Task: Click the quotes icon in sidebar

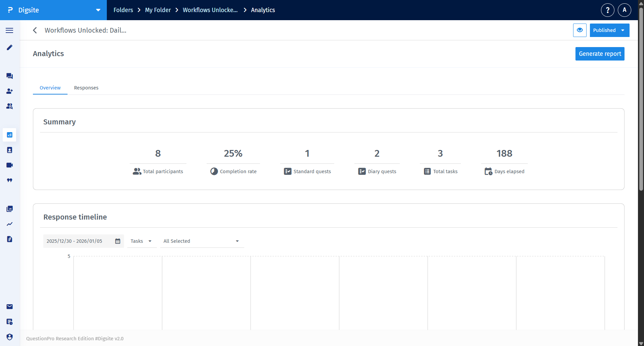Action: [9, 180]
